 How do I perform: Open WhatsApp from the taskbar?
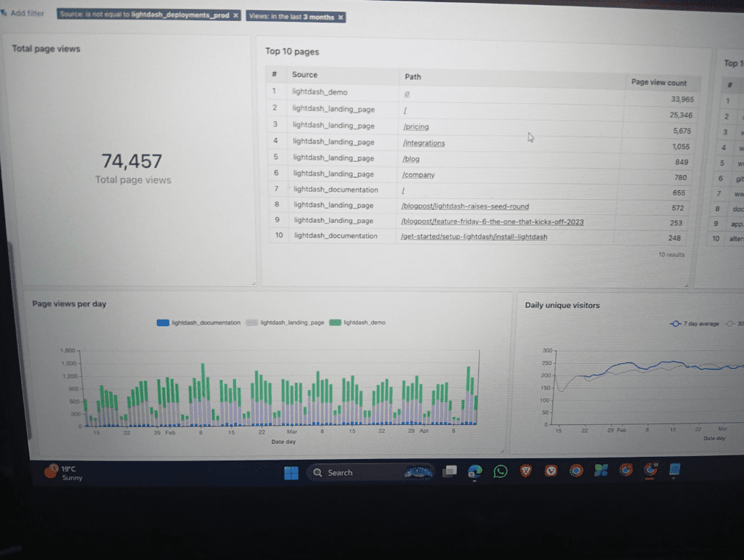click(x=500, y=471)
